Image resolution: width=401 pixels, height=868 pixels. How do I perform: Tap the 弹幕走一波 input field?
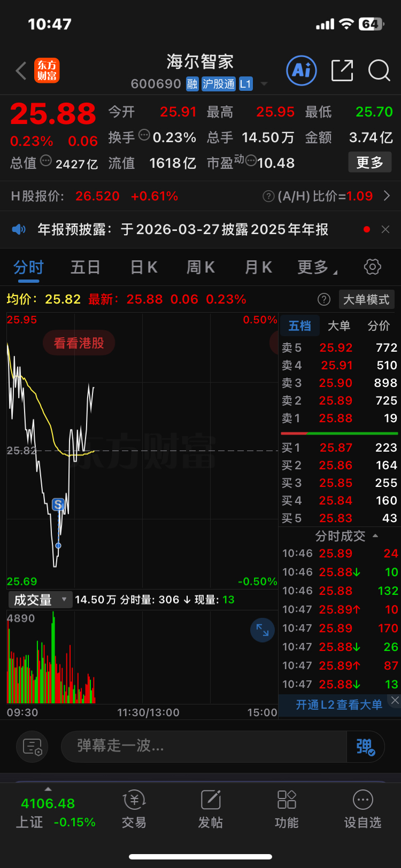pos(204,746)
